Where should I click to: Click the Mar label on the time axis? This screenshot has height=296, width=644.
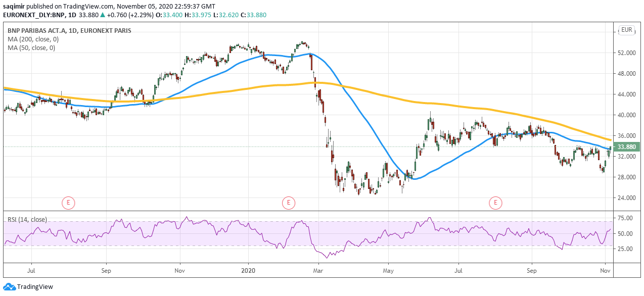click(x=318, y=271)
